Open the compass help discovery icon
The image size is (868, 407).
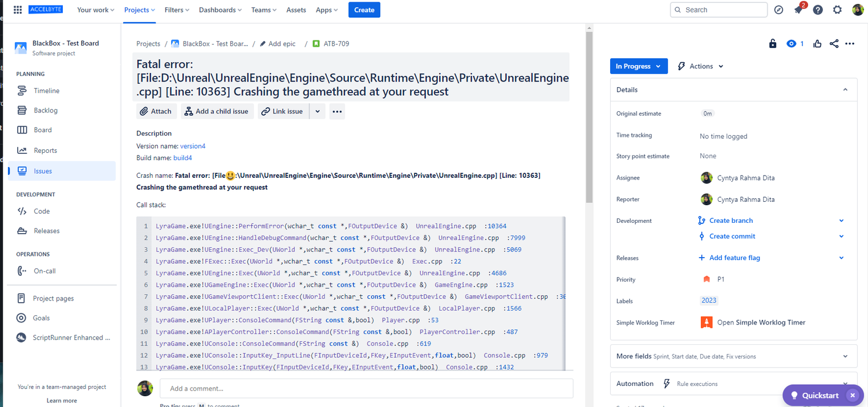tap(779, 10)
